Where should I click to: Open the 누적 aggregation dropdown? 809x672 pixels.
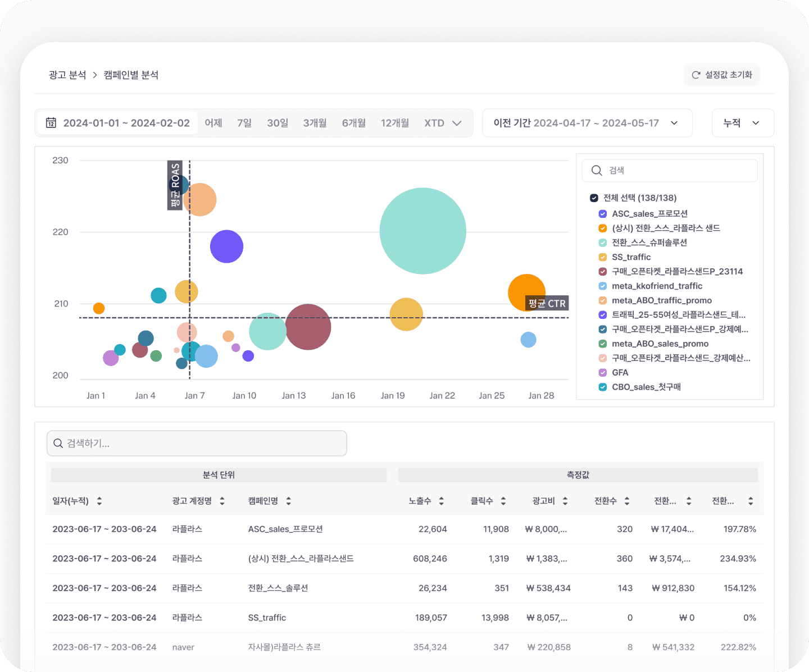[x=743, y=123]
